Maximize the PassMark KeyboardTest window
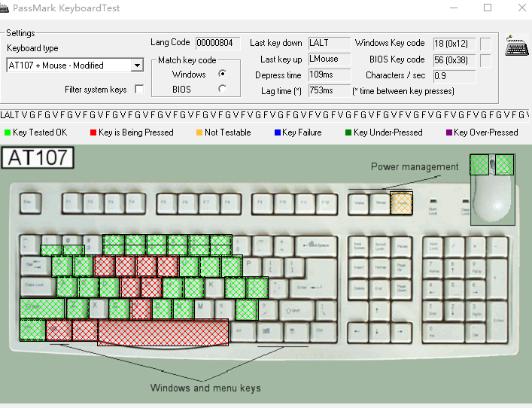532x408 pixels. [x=488, y=8]
